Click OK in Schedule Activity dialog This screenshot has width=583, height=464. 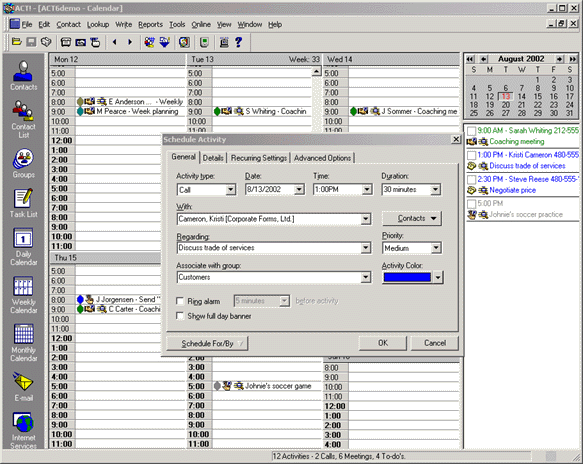pyautogui.click(x=383, y=343)
